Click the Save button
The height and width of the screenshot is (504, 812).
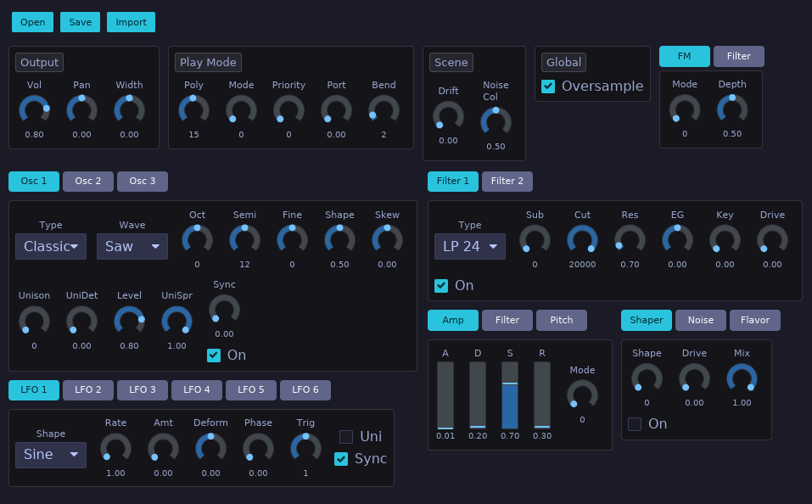pos(81,22)
